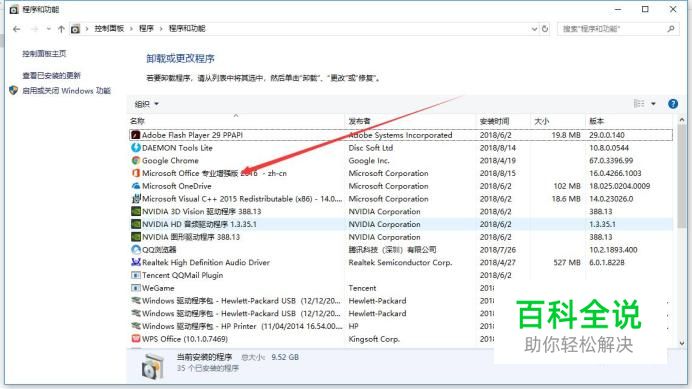Open the 查看已安装的更新 link
Image resolution: width=692 pixels, height=389 pixels.
[52, 76]
